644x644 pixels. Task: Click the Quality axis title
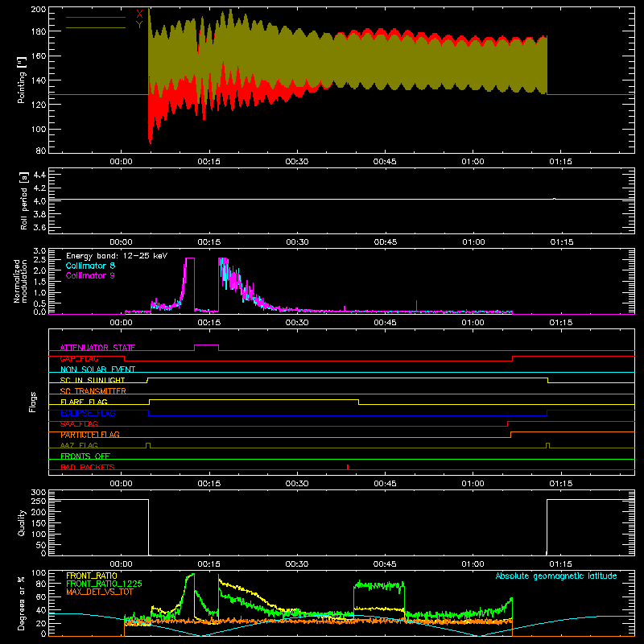click(22, 522)
